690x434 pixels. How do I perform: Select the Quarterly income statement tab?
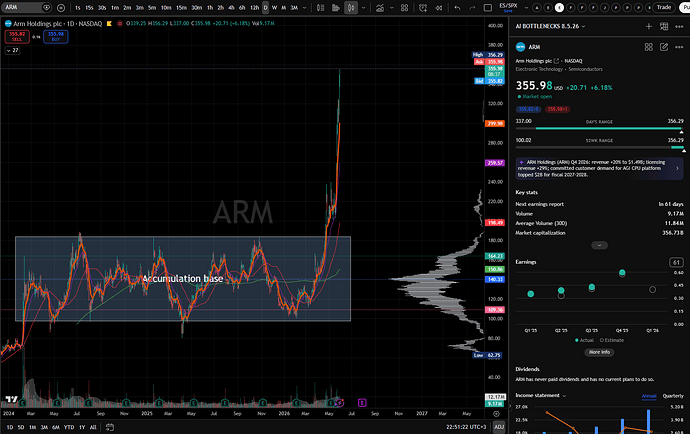pyautogui.click(x=673, y=396)
